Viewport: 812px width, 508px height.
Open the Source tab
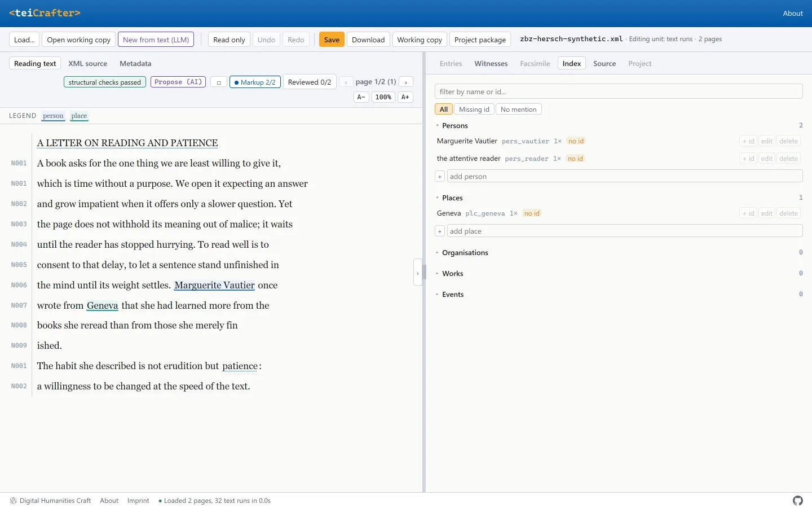tap(604, 64)
